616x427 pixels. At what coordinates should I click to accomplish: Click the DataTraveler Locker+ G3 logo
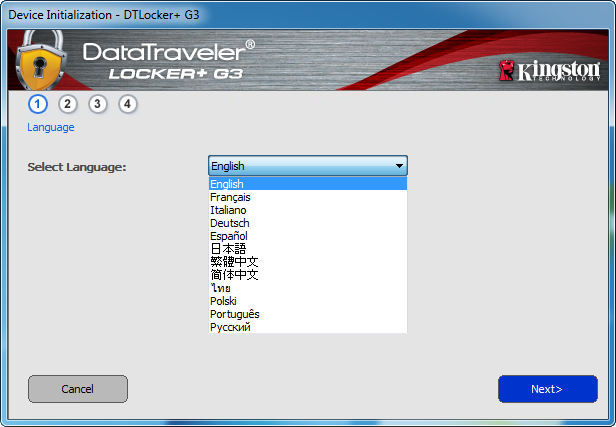(x=169, y=60)
